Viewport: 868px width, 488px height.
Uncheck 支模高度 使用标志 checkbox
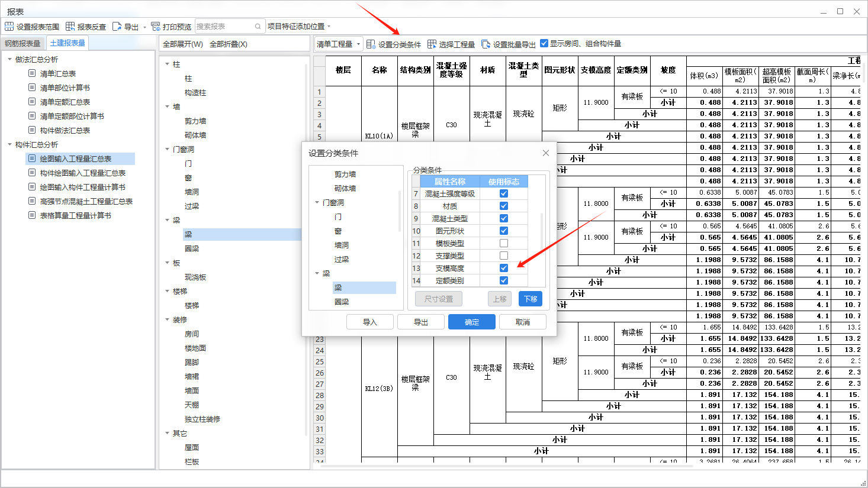pyautogui.click(x=504, y=268)
